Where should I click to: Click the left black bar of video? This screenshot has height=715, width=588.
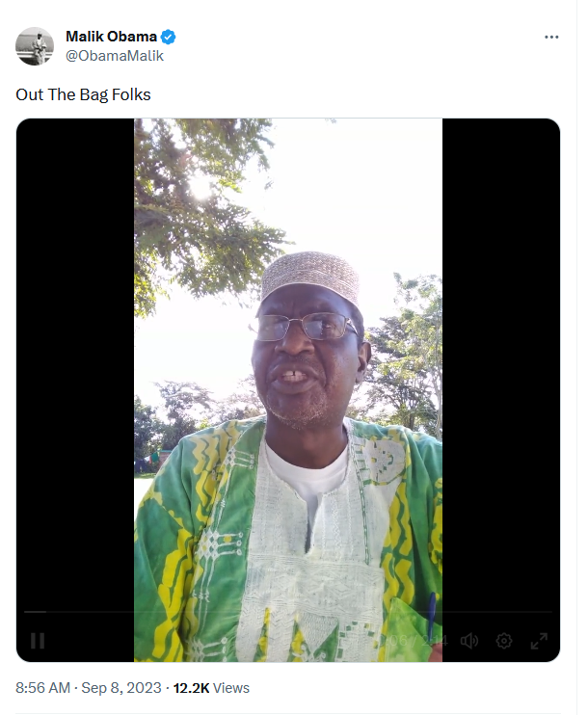75,365
